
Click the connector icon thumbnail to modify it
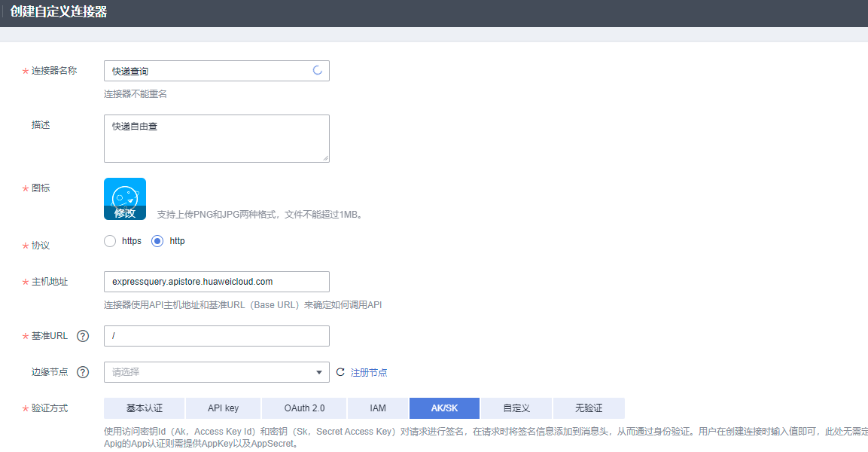tap(125, 199)
